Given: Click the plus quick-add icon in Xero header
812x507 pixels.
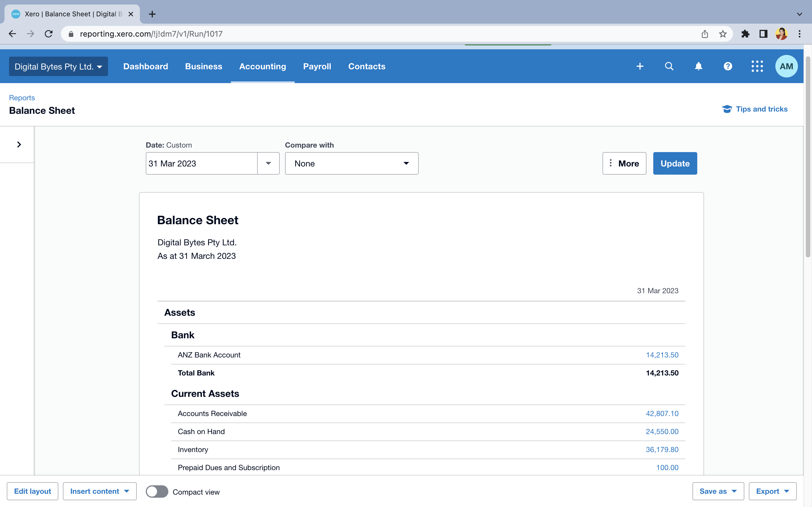Looking at the screenshot, I should (x=639, y=66).
